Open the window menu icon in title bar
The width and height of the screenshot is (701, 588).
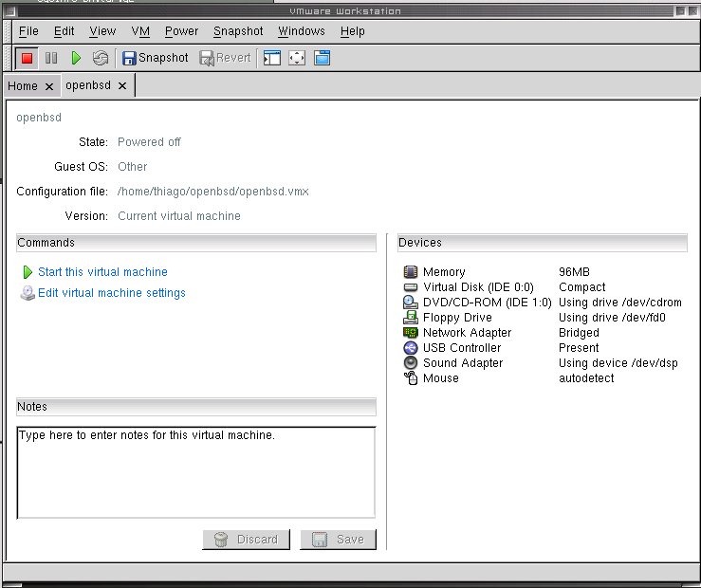(x=10, y=11)
